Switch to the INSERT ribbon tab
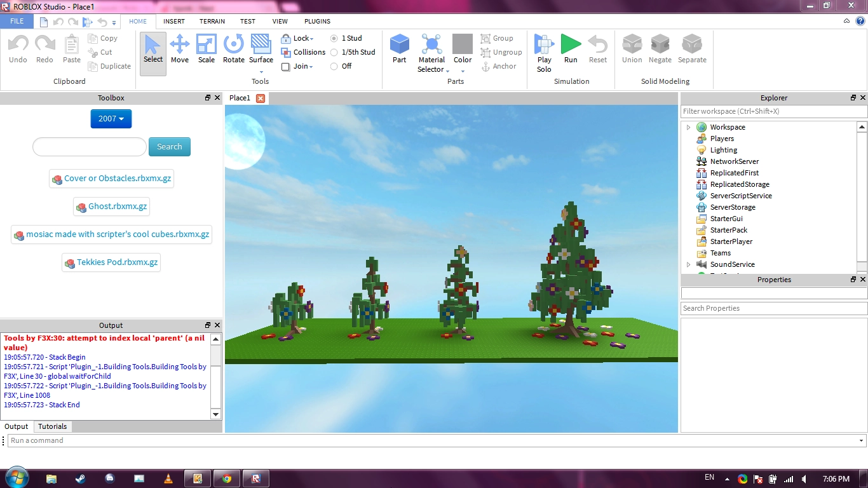Screen dimensions: 868x488 point(174,21)
